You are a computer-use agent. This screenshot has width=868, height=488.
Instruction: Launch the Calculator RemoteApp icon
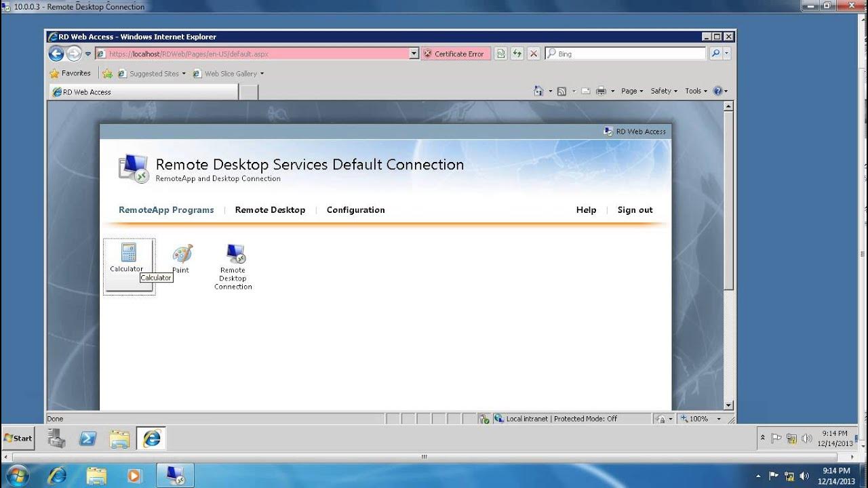point(128,253)
